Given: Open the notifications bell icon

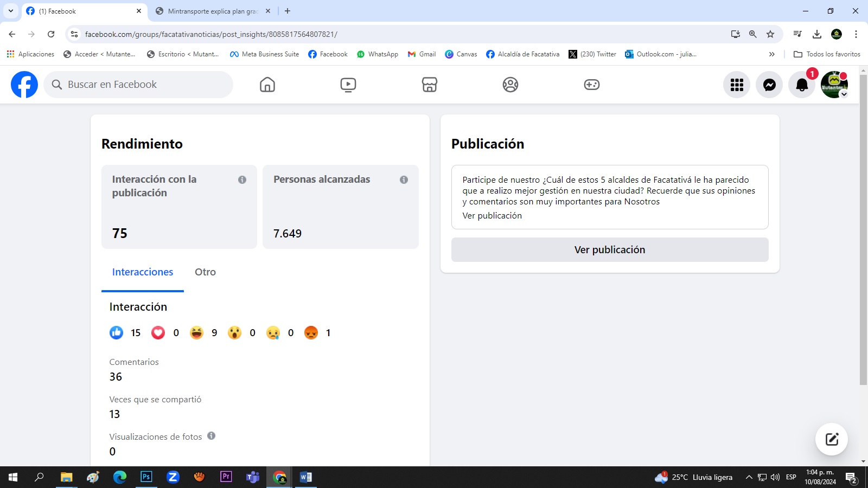Looking at the screenshot, I should coord(802,85).
